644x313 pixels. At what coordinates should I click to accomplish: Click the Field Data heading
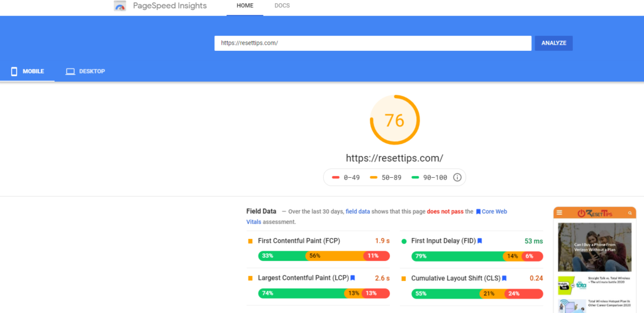(x=261, y=212)
